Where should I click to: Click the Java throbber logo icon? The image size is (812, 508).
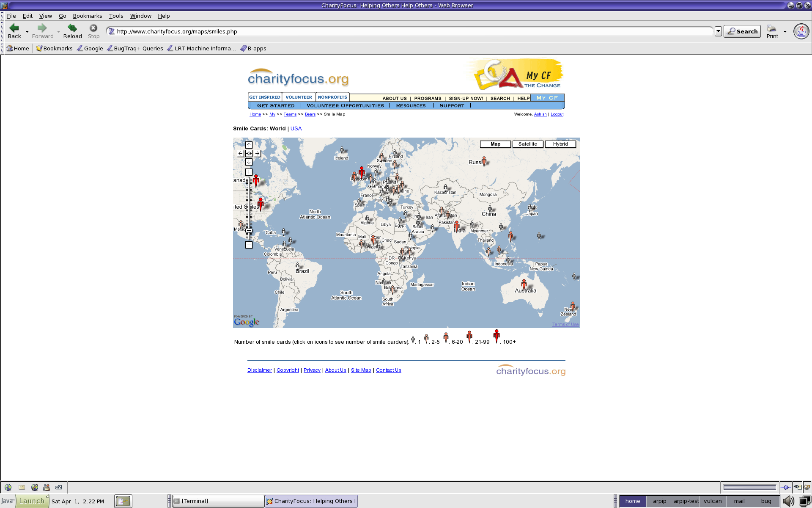[x=801, y=31]
